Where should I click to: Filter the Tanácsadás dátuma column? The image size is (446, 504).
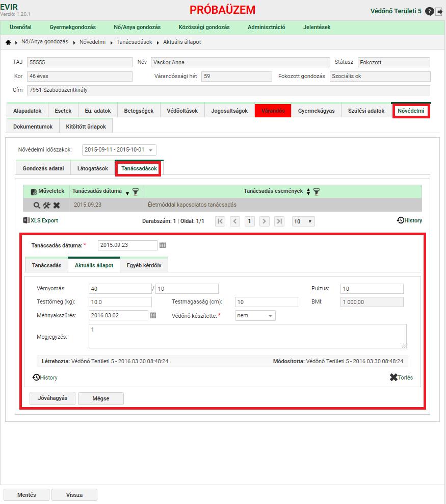click(136, 192)
